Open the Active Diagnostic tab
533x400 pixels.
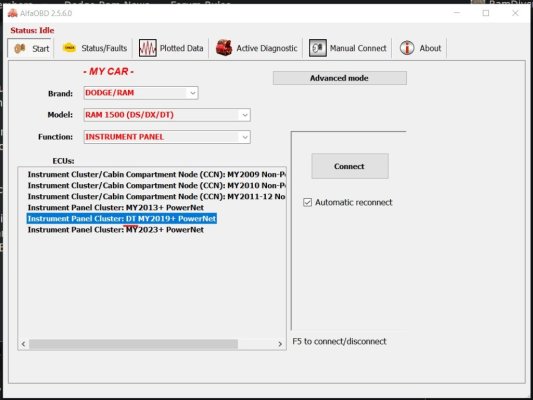[257, 48]
